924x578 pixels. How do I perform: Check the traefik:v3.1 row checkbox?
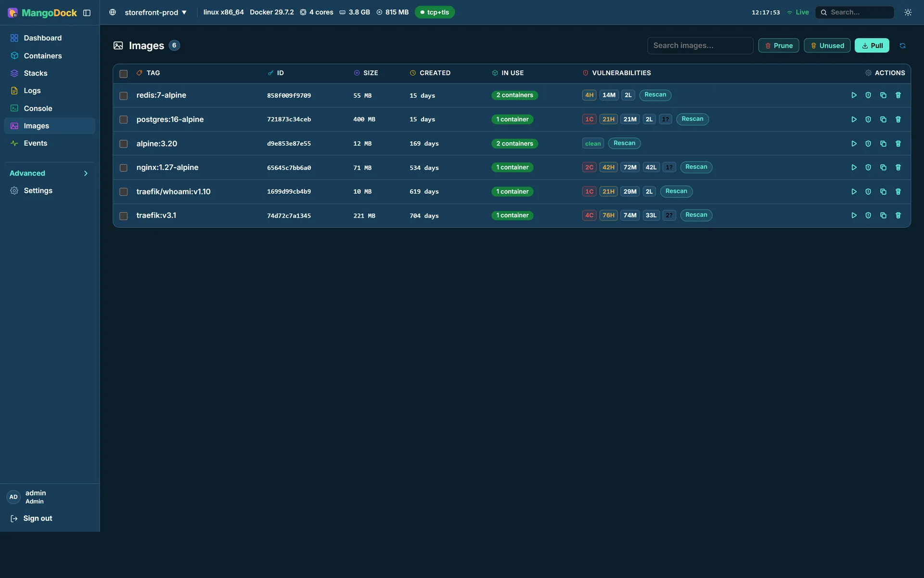coord(124,216)
